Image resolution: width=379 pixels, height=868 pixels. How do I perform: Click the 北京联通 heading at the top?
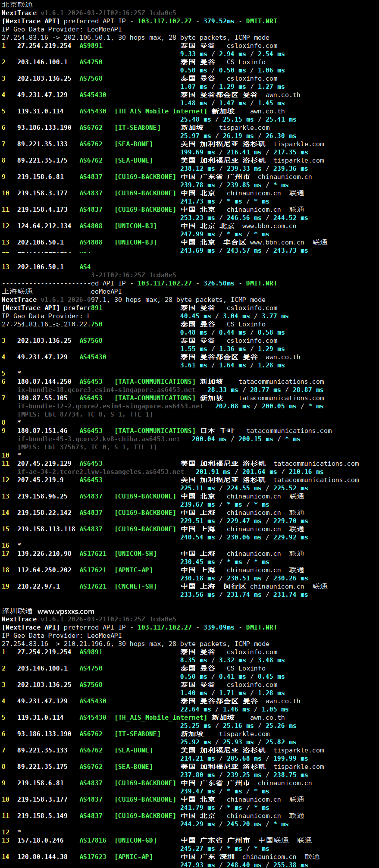click(17, 5)
